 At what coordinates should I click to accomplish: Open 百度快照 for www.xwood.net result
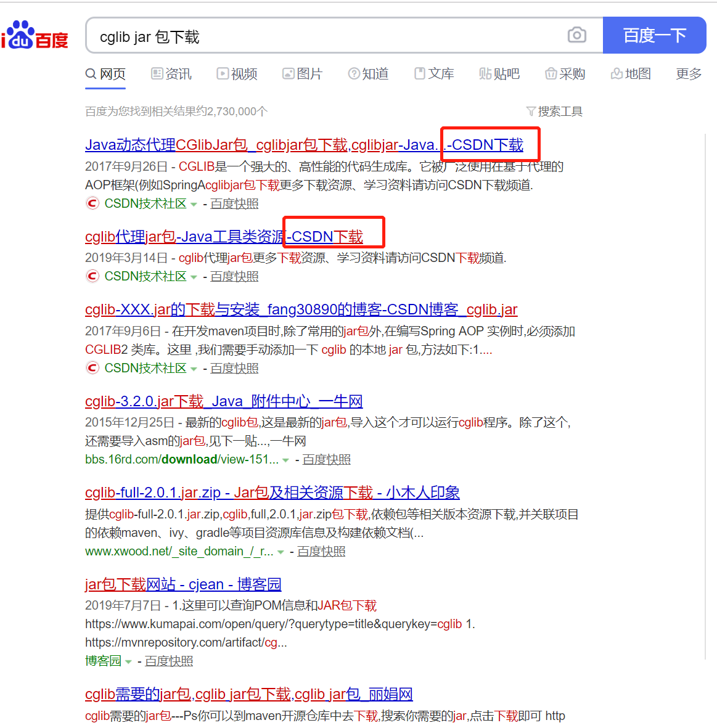pos(321,552)
